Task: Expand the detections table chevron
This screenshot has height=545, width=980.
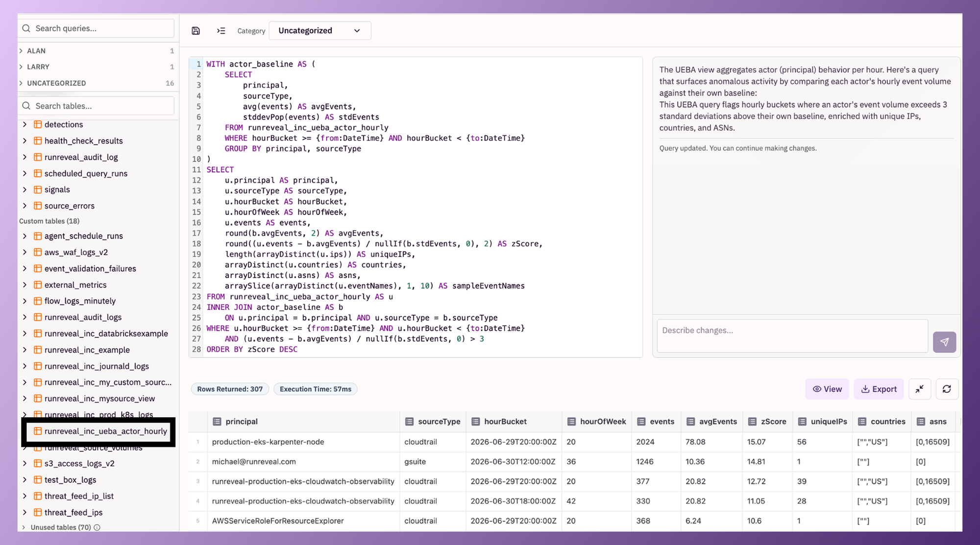Action: pyautogui.click(x=24, y=124)
